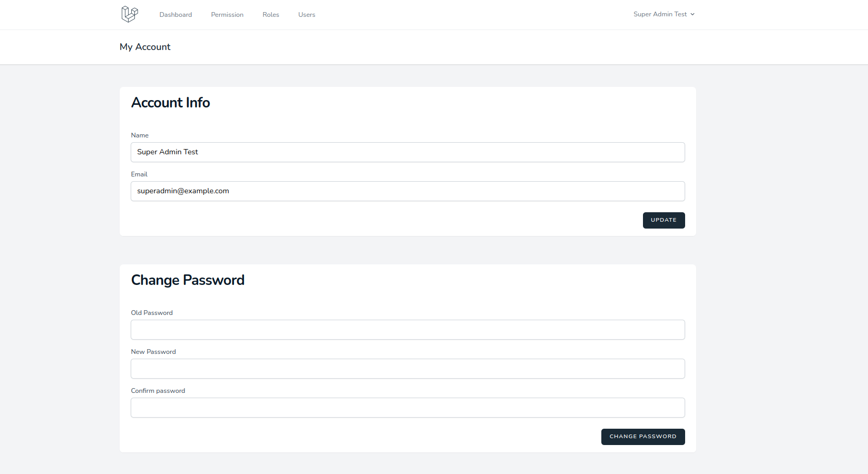The width and height of the screenshot is (868, 474).
Task: Click the Account Info section heading
Action: point(170,103)
